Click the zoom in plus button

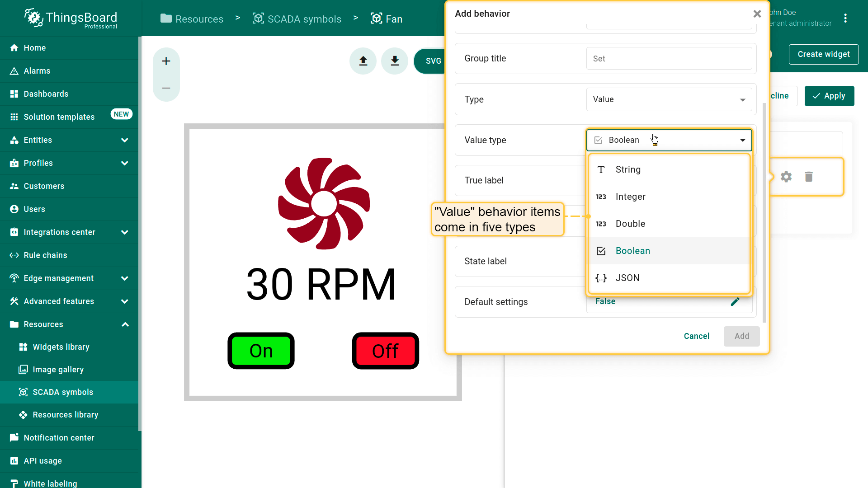point(166,61)
